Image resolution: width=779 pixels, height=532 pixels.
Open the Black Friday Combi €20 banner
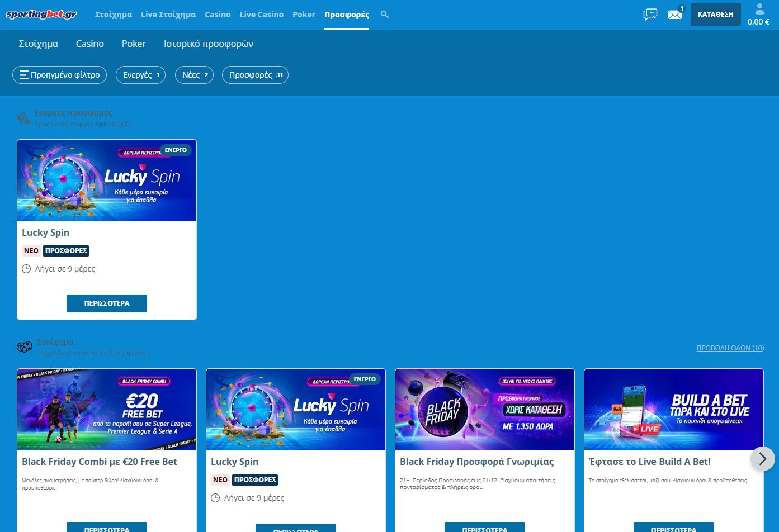point(107,409)
